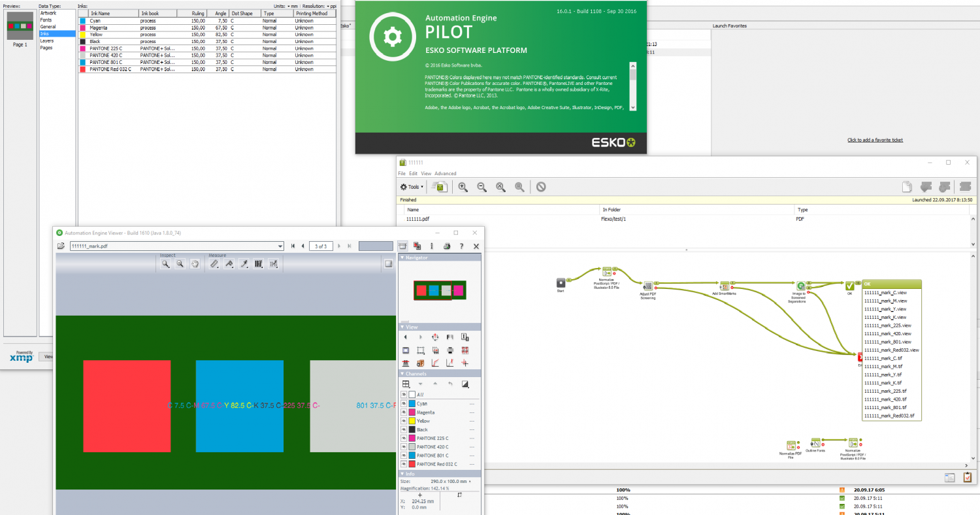The image size is (980, 515).
Task: Select the barcode measure tool
Action: point(258,264)
